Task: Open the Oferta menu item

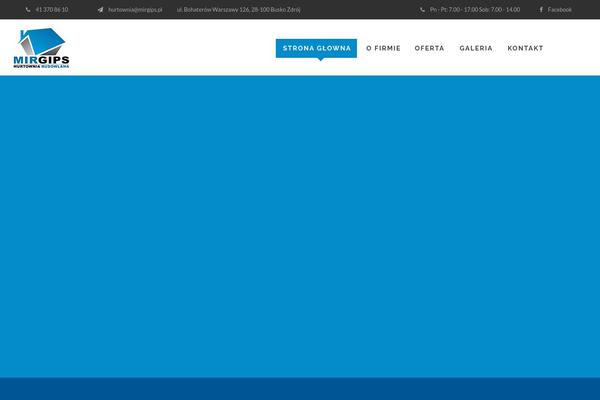Action: point(430,48)
